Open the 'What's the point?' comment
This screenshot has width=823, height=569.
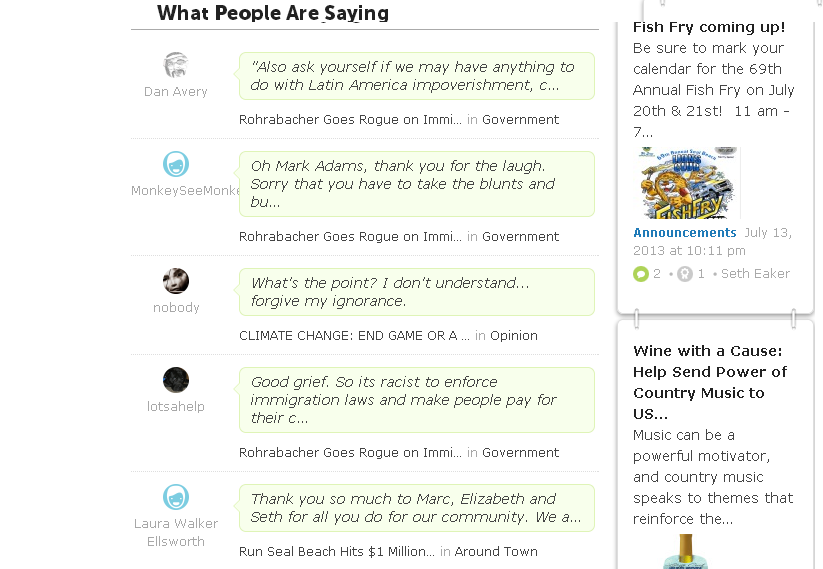(x=415, y=292)
